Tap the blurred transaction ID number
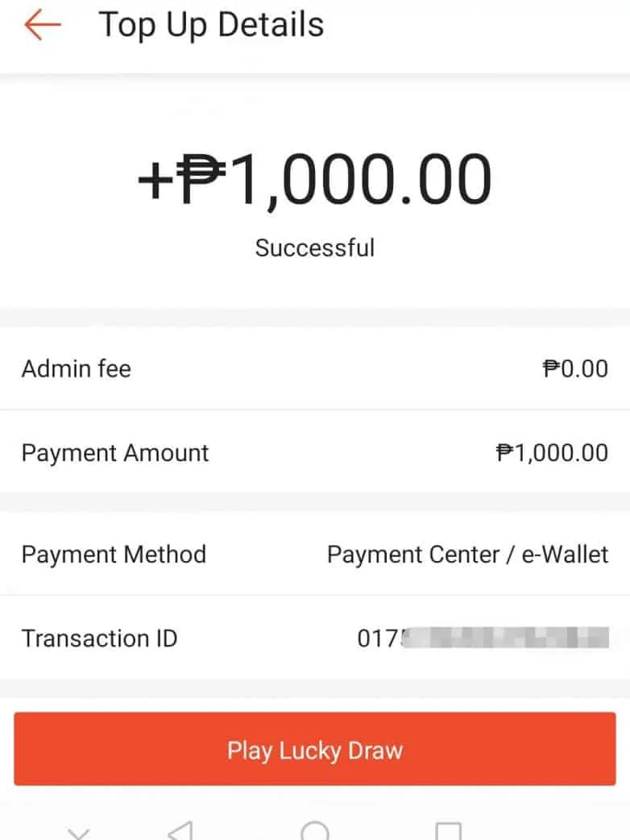This screenshot has width=630, height=840. (x=483, y=638)
